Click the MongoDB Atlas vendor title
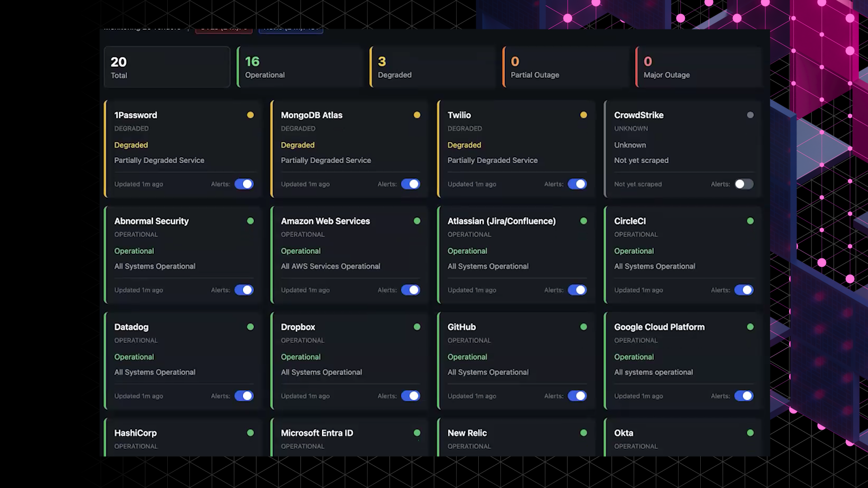 (x=311, y=115)
